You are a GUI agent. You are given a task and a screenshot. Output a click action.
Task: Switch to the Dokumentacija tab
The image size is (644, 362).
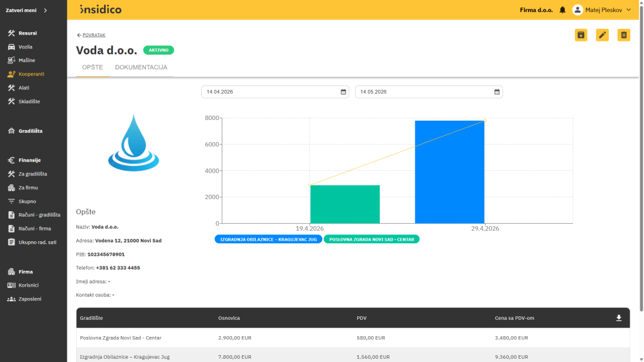point(141,67)
